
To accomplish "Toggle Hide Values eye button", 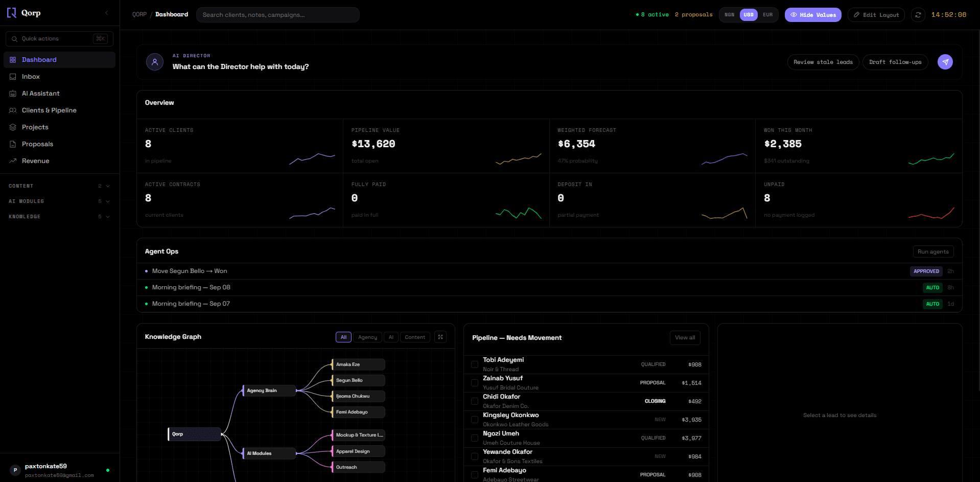I will (x=813, y=15).
